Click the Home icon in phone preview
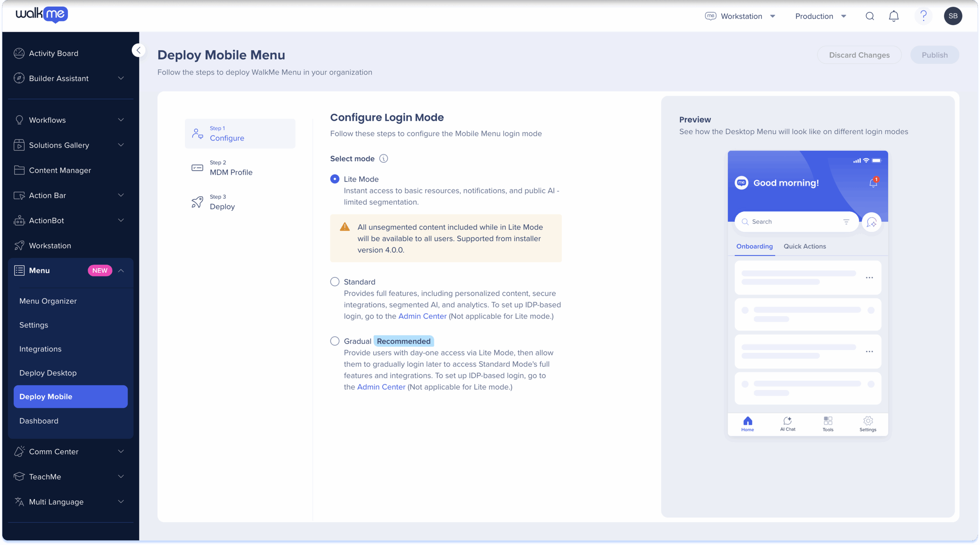The image size is (980, 545). 747,421
